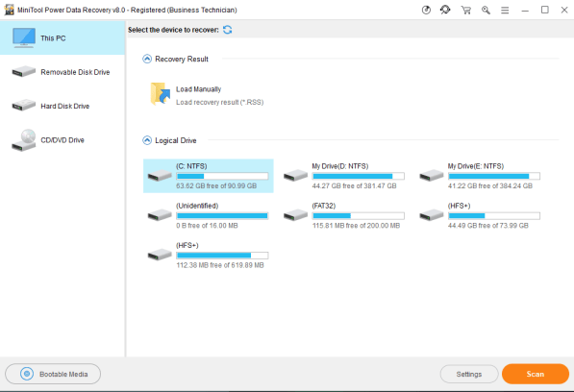Screen dimensions: 574x392
Task: Click the circular timer icon in title bar
Action: pyautogui.click(x=426, y=10)
